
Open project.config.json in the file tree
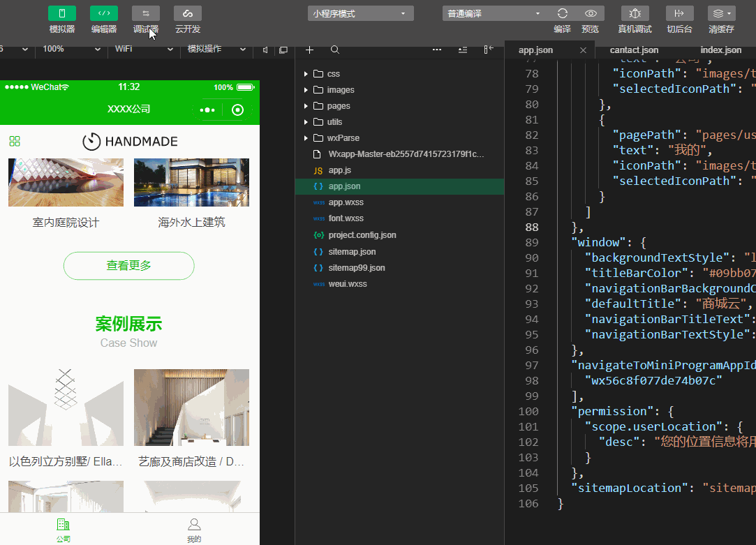tap(362, 235)
